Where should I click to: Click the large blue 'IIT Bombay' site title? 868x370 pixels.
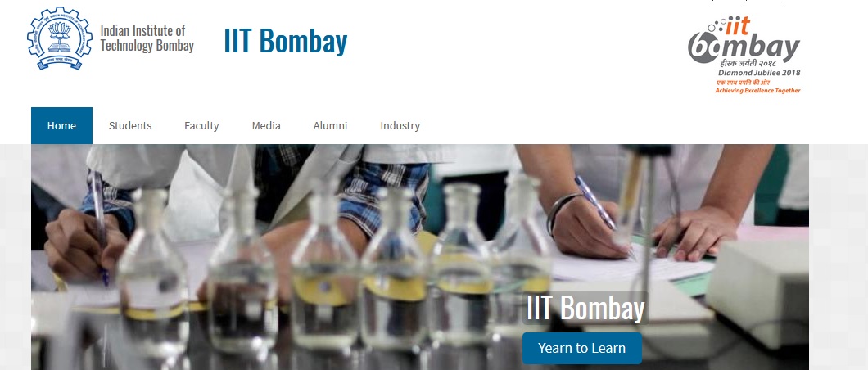285,40
